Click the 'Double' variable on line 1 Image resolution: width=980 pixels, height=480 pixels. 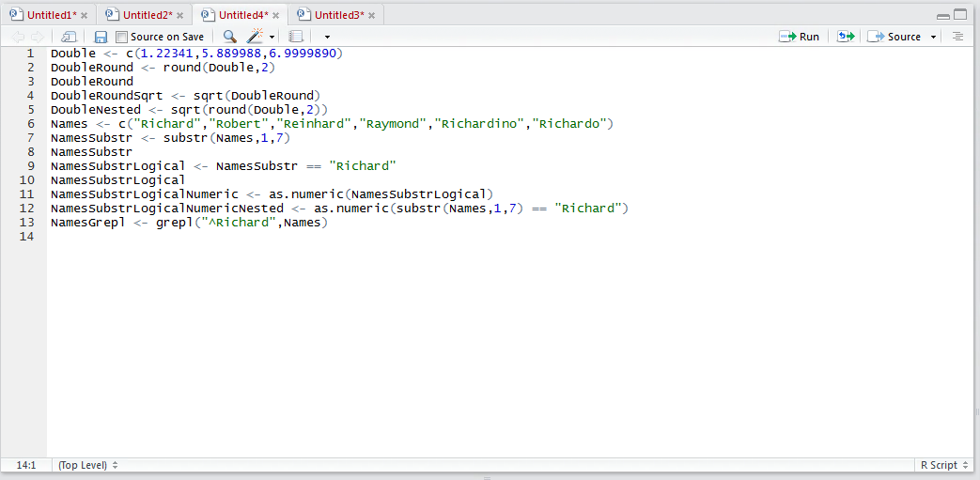(x=73, y=54)
